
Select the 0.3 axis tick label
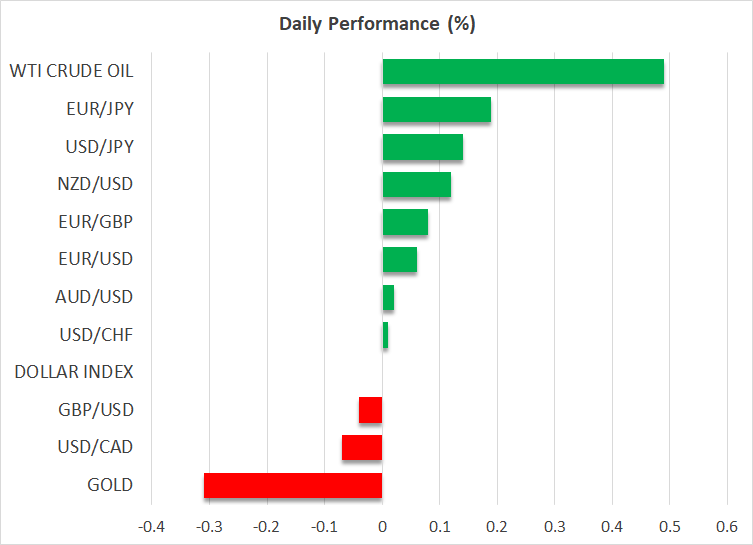coord(554,526)
